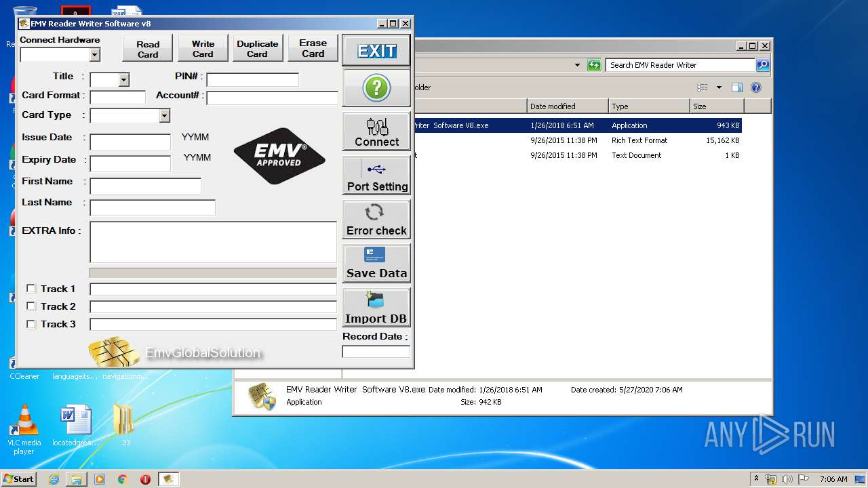Viewport: 868px width, 488px height.
Task: Sort by Size column header
Action: (x=717, y=106)
